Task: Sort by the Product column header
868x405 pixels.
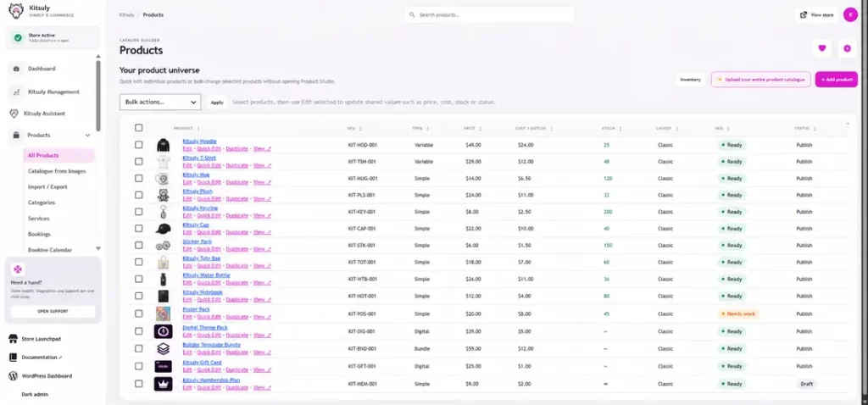Action: (x=186, y=128)
